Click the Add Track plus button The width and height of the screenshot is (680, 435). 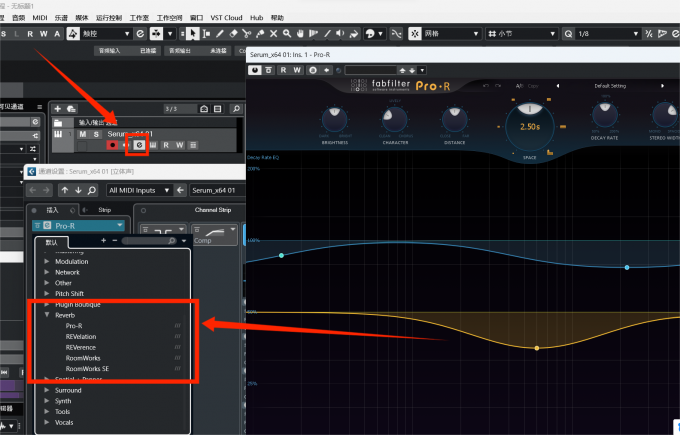coord(58,108)
